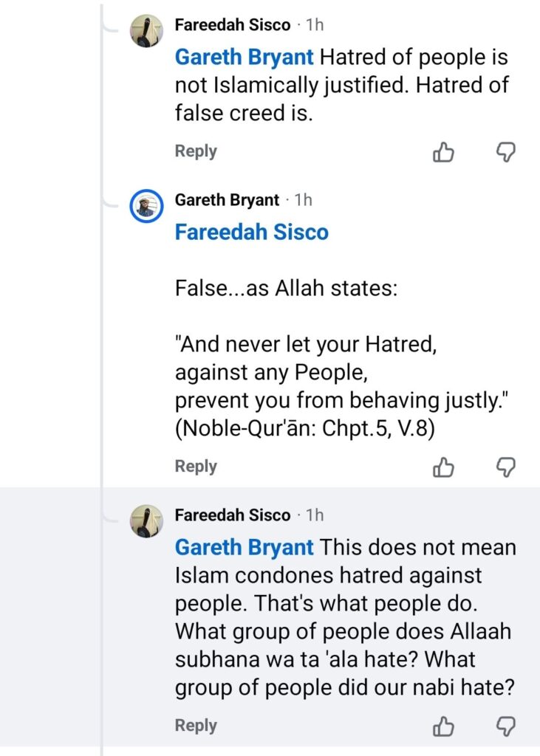This screenshot has width=540, height=756.
Task: Reply to Gareth Bryant's Qur'an verse comment
Action: pos(196,467)
